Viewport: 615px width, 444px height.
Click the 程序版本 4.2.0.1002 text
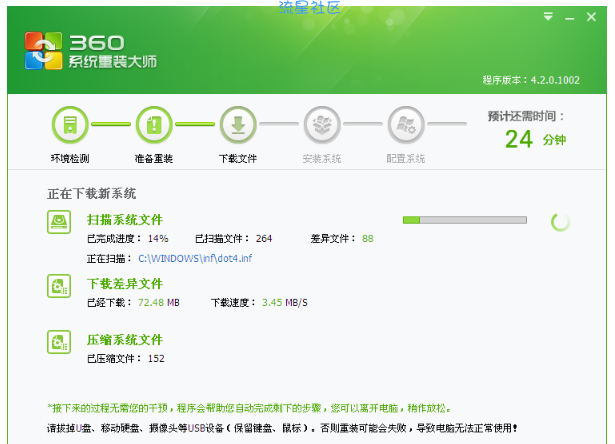point(531,80)
